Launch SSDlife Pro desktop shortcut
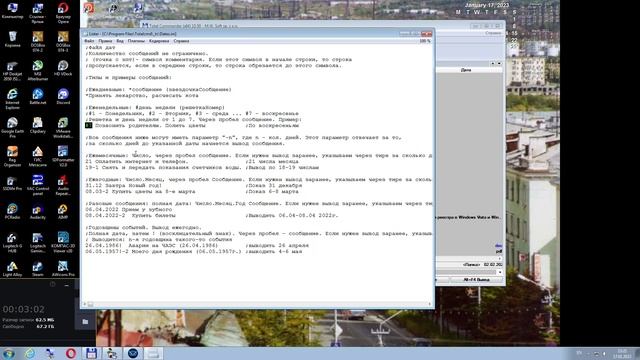 [x=12, y=183]
